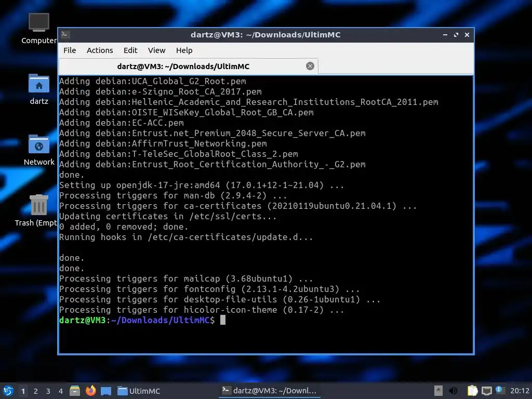This screenshot has width=532, height=399.
Task: Select the dartz@VM3 terminal taskbar entry
Action: coord(269,391)
